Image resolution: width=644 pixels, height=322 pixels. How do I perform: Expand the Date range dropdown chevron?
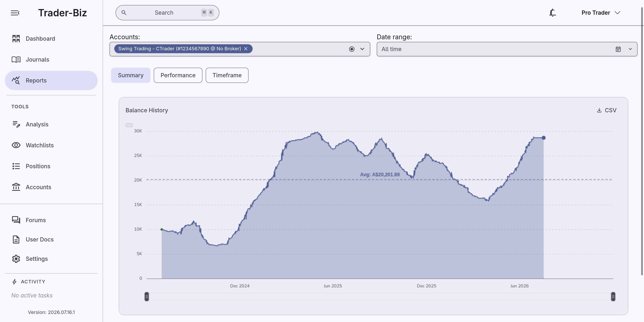(630, 49)
